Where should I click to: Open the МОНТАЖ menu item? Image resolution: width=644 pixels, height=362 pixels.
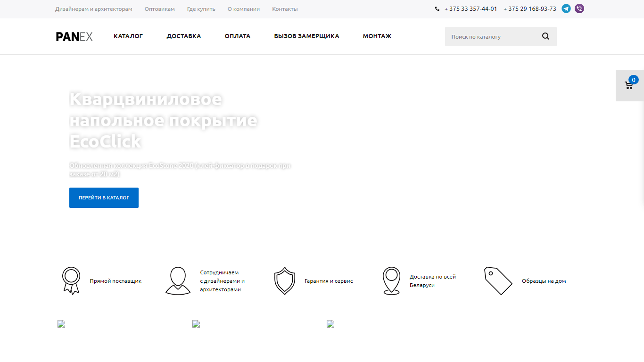377,36
